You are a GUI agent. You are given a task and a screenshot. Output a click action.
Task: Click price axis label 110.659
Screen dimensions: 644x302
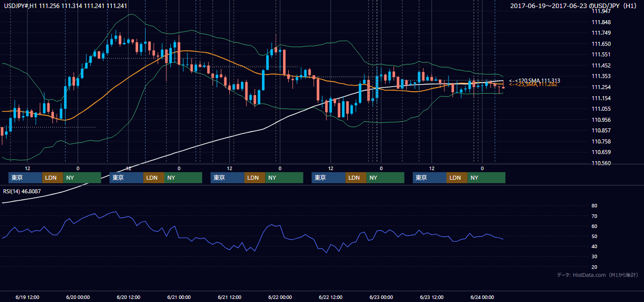pos(601,152)
